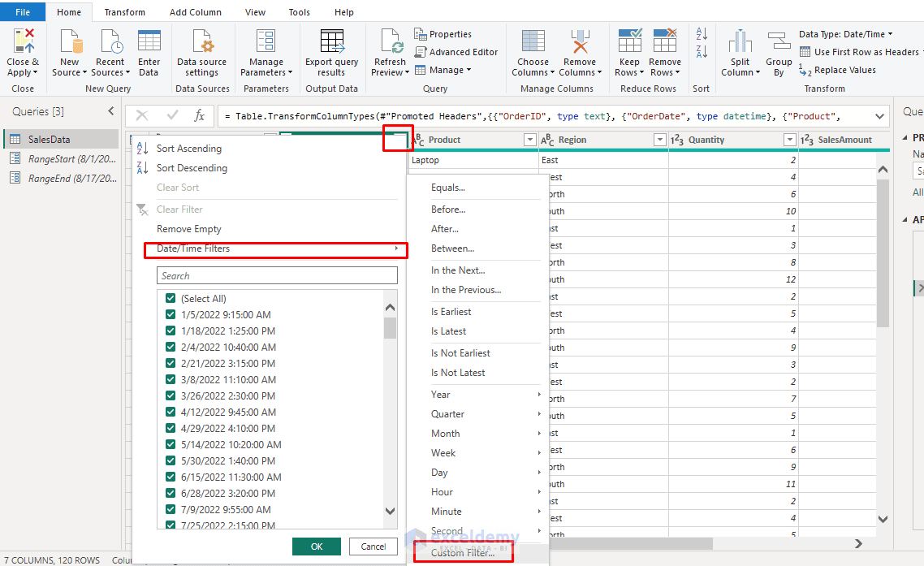Click the Cancel button in filter menu
Viewport: 924px width, 566px height.
coord(373,547)
